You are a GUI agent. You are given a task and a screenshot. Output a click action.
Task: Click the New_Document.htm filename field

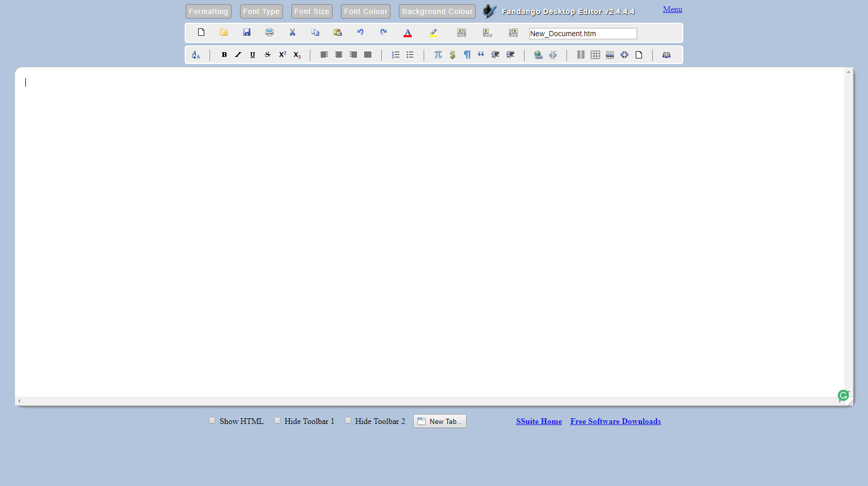click(582, 34)
